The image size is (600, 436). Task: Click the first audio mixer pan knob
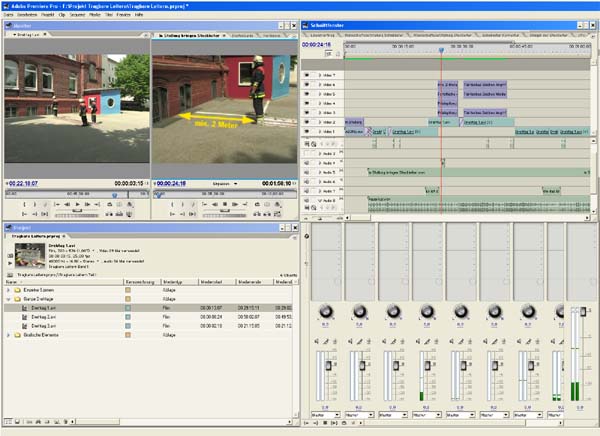click(326, 311)
